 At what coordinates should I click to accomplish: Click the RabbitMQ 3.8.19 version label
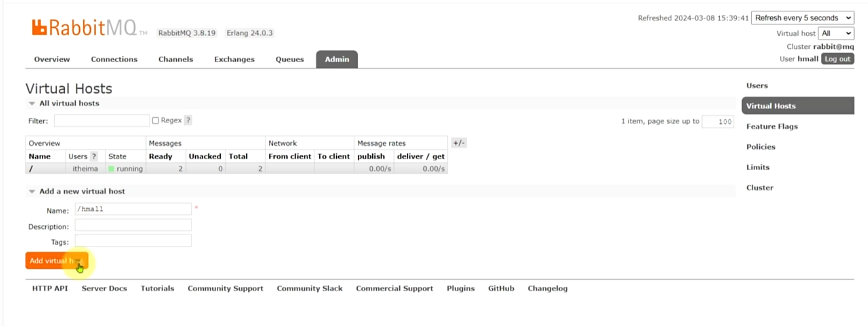(x=187, y=33)
